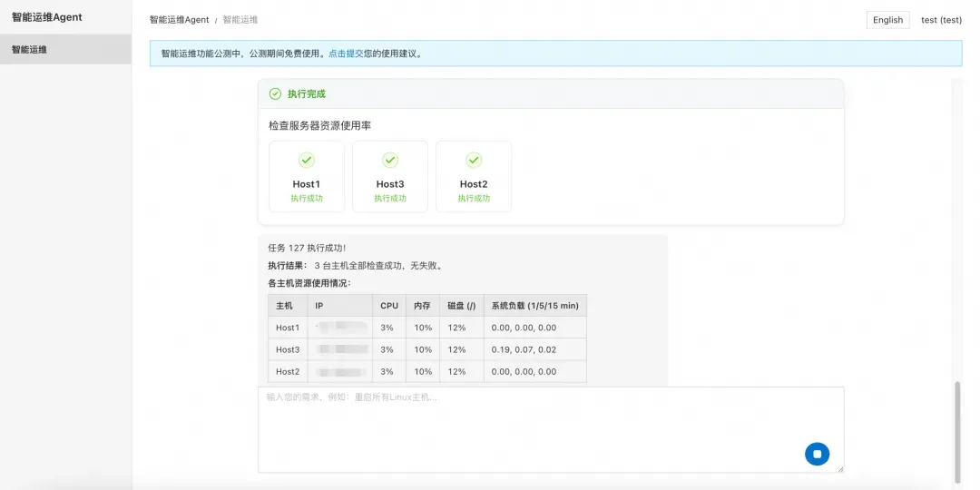Click the vertical scrollbar thumb

[957, 433]
